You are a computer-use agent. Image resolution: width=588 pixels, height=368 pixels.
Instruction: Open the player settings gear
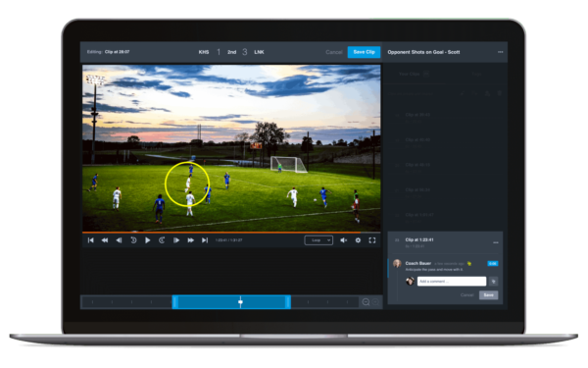pos(358,240)
